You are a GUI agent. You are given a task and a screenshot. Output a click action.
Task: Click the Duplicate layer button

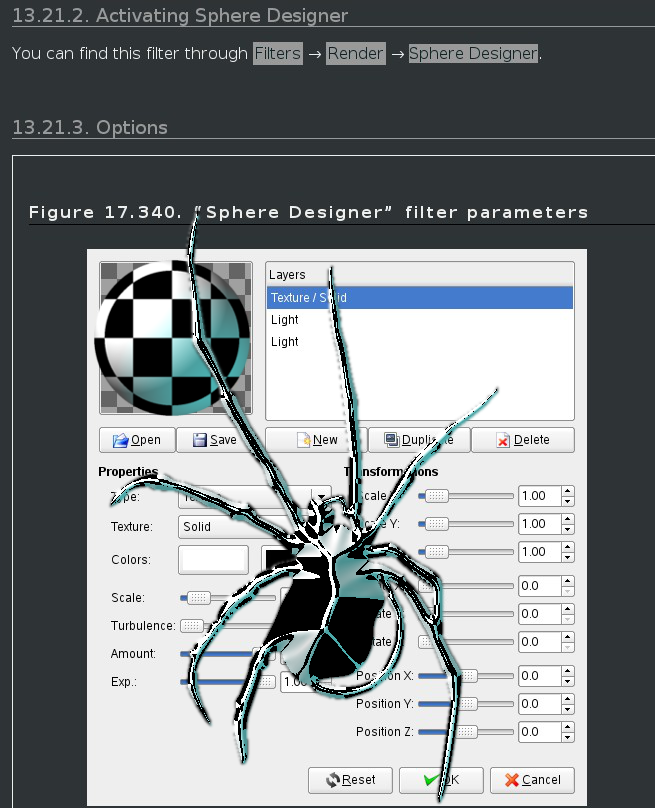(x=419, y=440)
